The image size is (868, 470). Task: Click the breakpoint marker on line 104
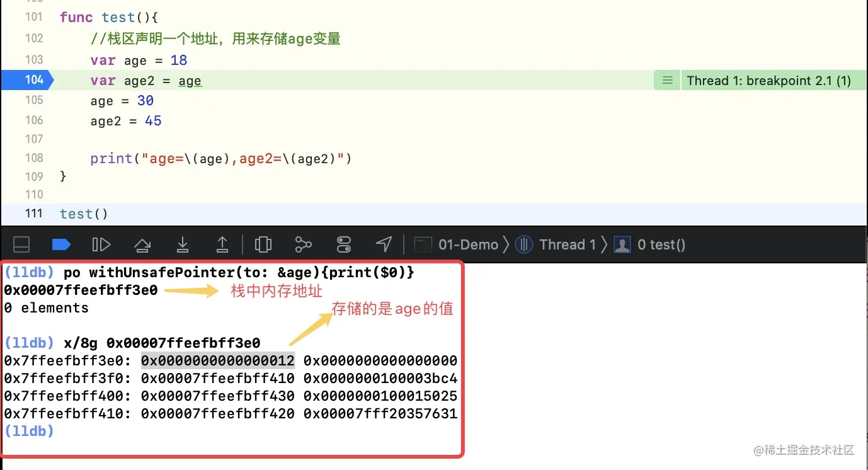click(26, 80)
